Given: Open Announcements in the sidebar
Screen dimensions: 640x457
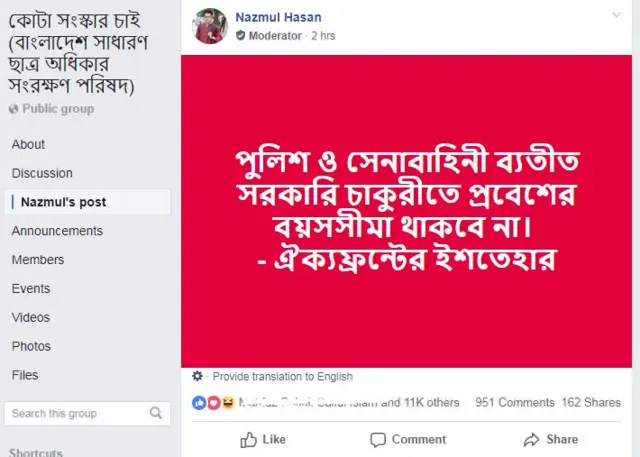Looking at the screenshot, I should pos(57,231).
